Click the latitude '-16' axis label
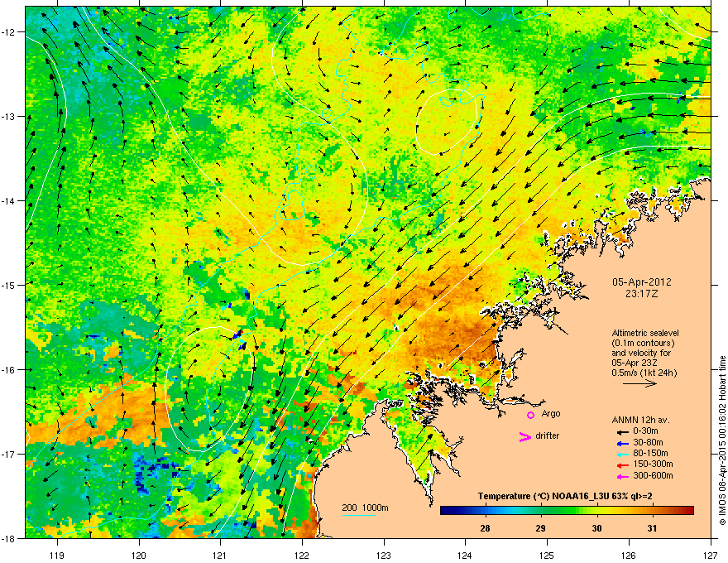The width and height of the screenshot is (728, 563). (x=8, y=370)
